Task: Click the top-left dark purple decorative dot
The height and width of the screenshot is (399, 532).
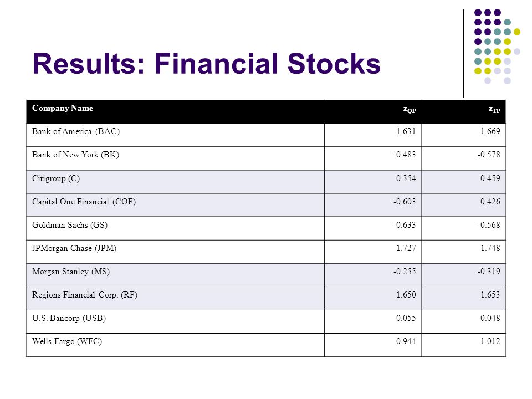Action: pos(478,13)
